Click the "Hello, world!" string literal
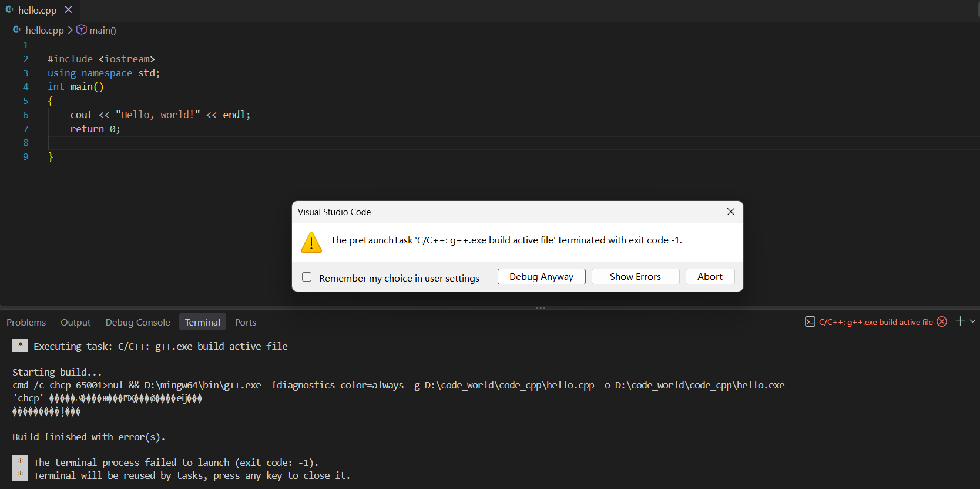Screen dimensions: 980x489 click(157, 115)
